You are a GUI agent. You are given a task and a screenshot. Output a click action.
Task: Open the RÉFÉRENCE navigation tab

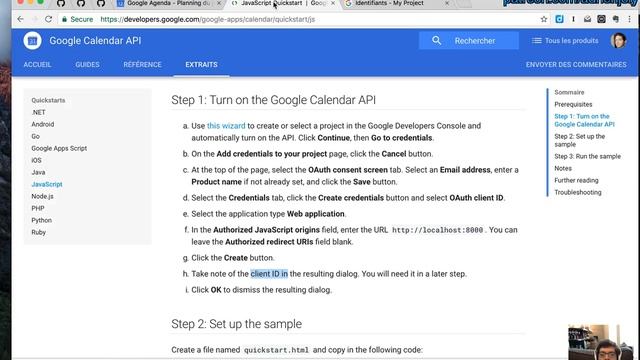[142, 64]
